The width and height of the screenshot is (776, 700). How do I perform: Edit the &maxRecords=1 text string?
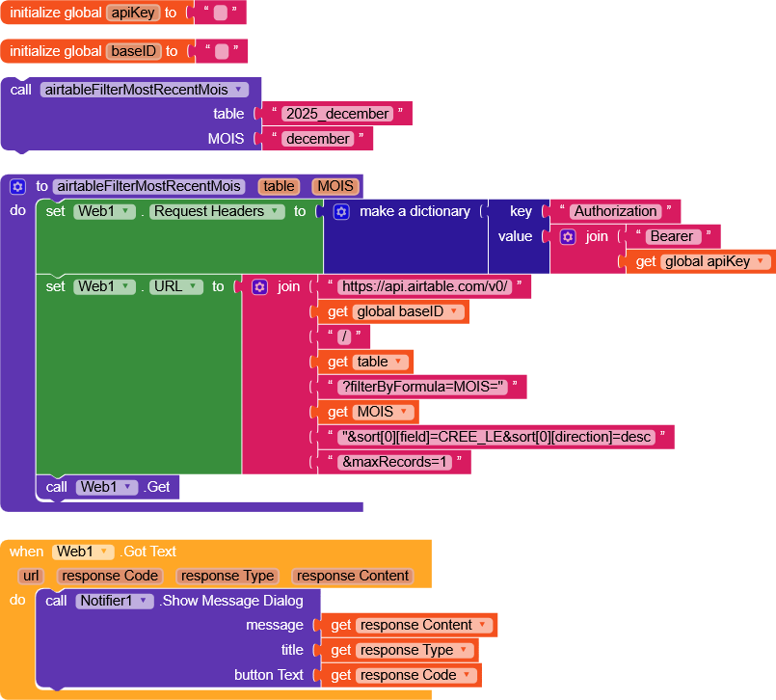point(394,463)
